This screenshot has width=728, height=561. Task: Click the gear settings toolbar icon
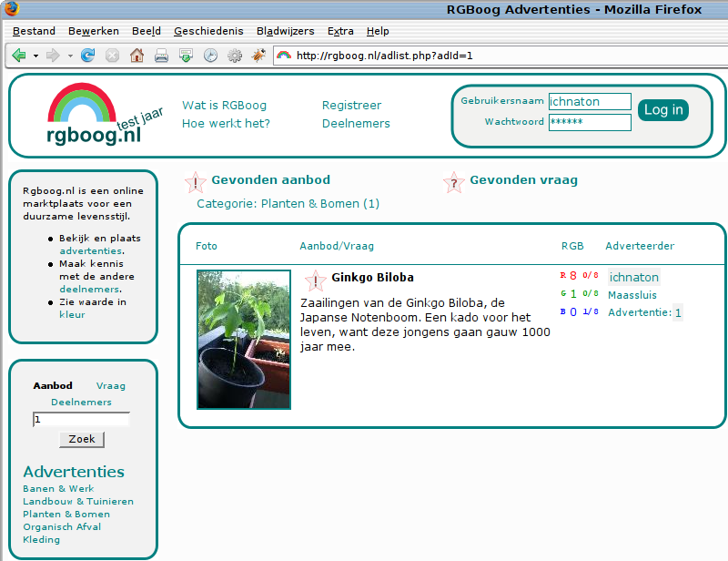(x=235, y=56)
